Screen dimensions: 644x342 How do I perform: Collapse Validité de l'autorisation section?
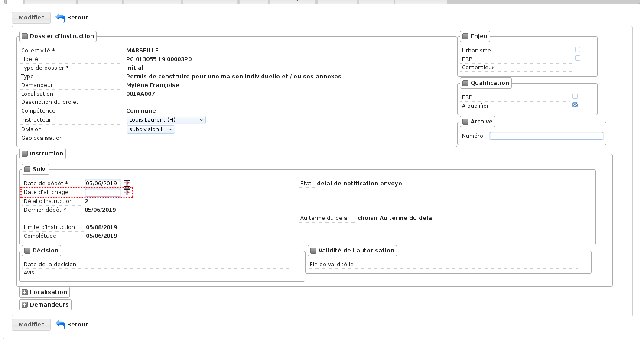coord(313,251)
